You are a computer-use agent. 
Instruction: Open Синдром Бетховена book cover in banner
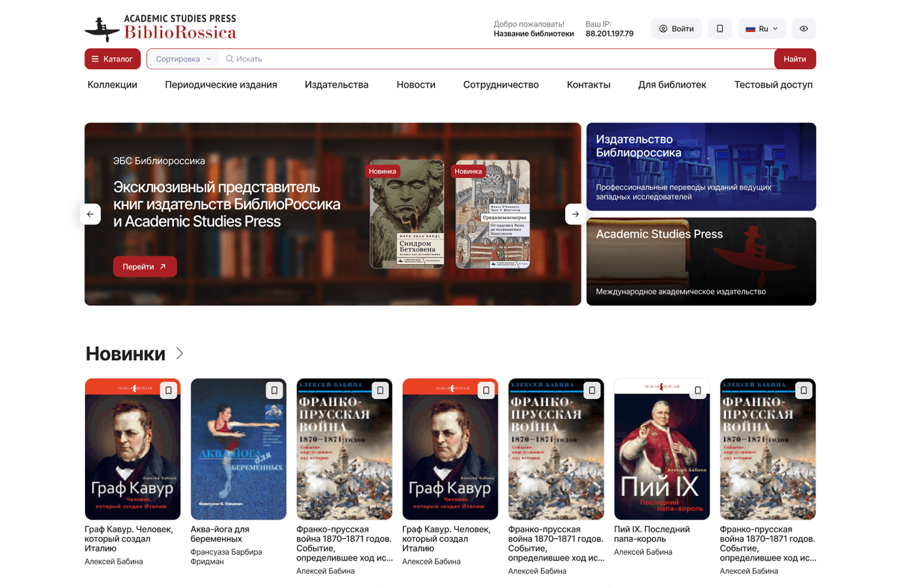[407, 214]
